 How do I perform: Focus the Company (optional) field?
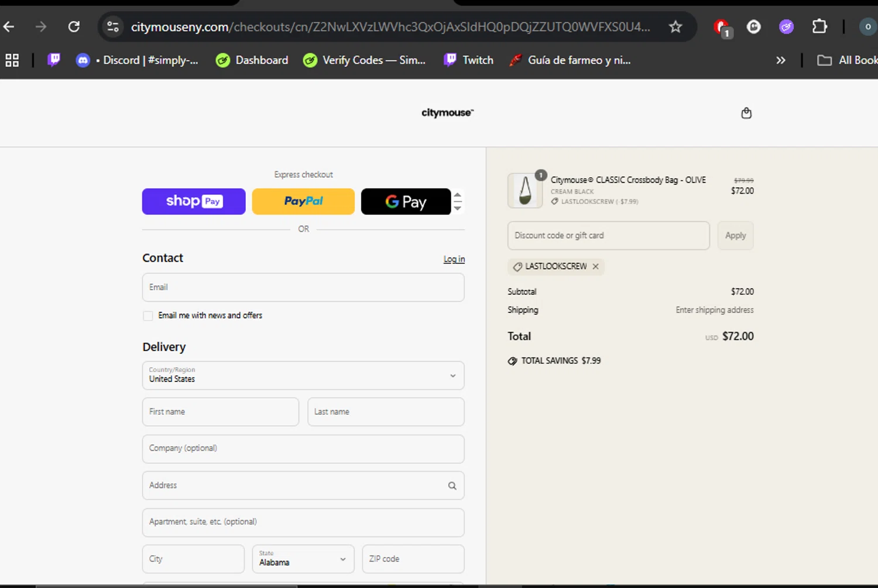pyautogui.click(x=303, y=449)
